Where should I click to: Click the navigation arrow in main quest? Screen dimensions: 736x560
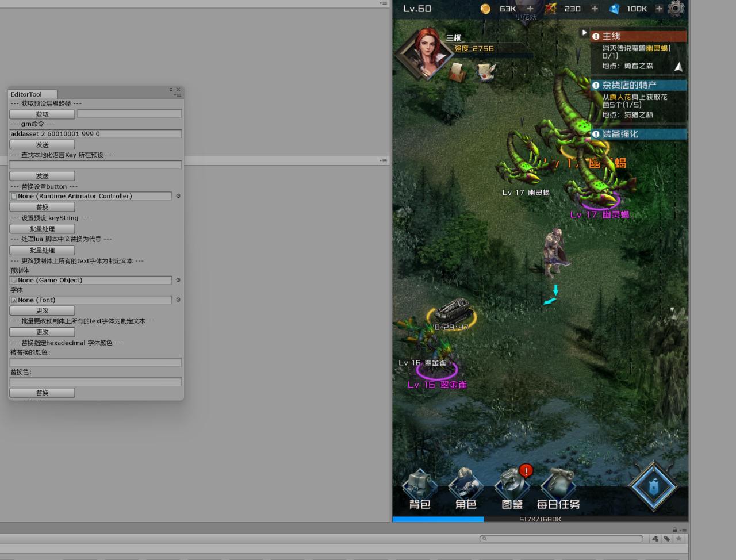(x=678, y=66)
